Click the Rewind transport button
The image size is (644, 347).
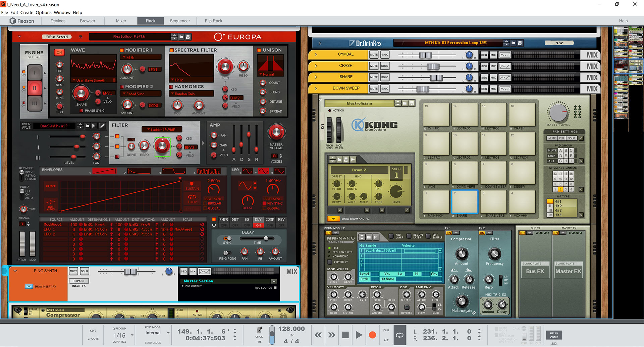point(318,335)
